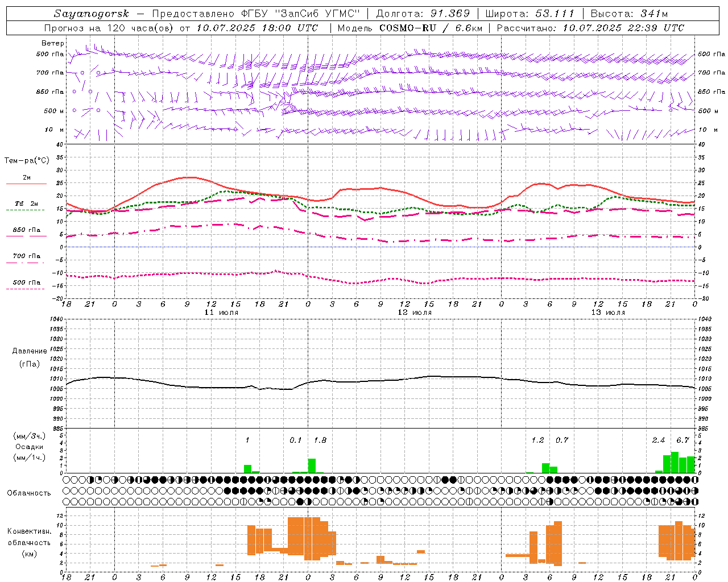Click the precipitation value 2.4
This screenshot has height=582, width=728.
659,440
